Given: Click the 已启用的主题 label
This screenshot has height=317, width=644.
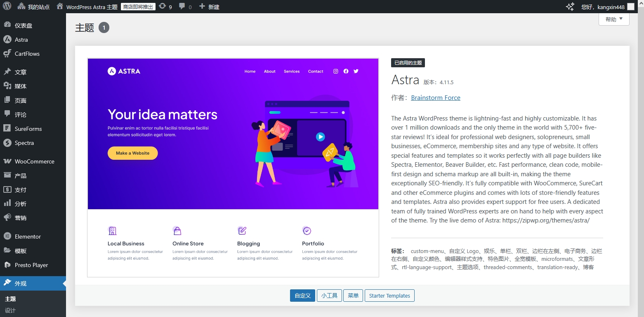Looking at the screenshot, I should [x=408, y=63].
